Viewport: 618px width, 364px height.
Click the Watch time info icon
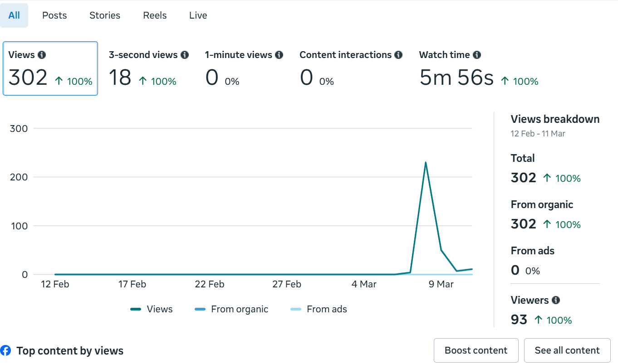(x=477, y=55)
